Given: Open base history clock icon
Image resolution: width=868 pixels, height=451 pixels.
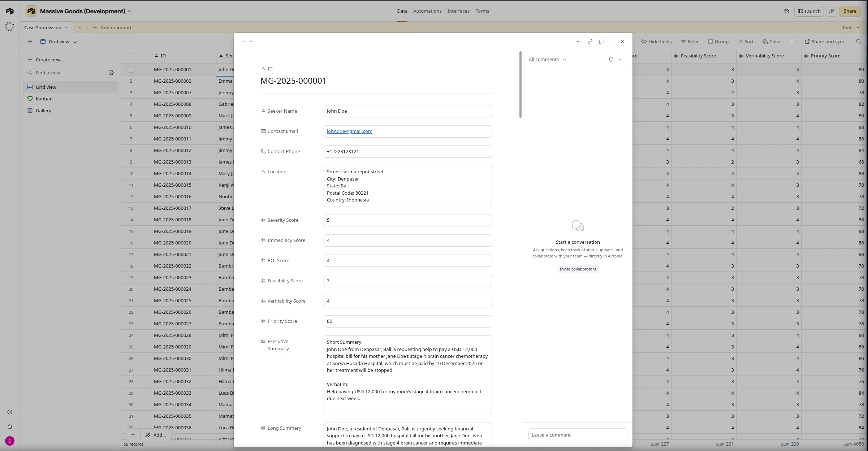Looking at the screenshot, I should 786,11.
